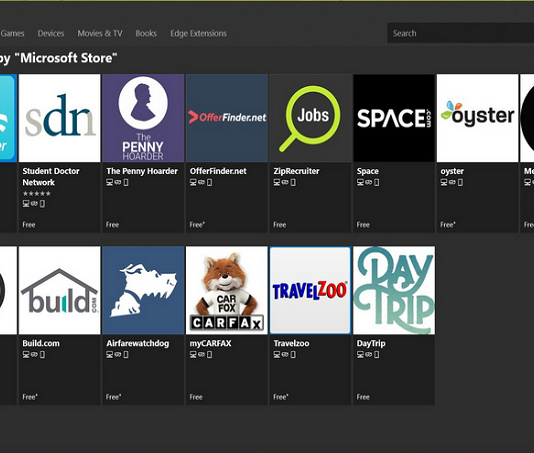Image resolution: width=534 pixels, height=453 pixels.
Task: Open the oyster title link
Action: [x=452, y=171]
